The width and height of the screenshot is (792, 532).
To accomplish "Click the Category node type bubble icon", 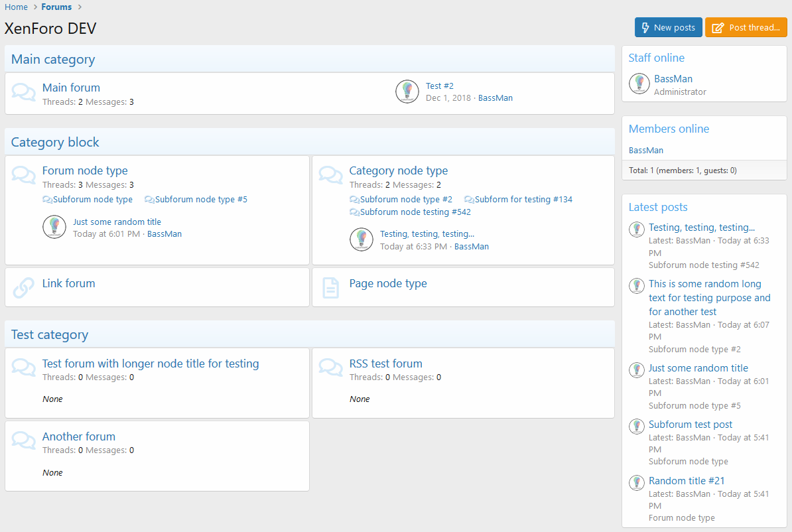I will pyautogui.click(x=330, y=175).
